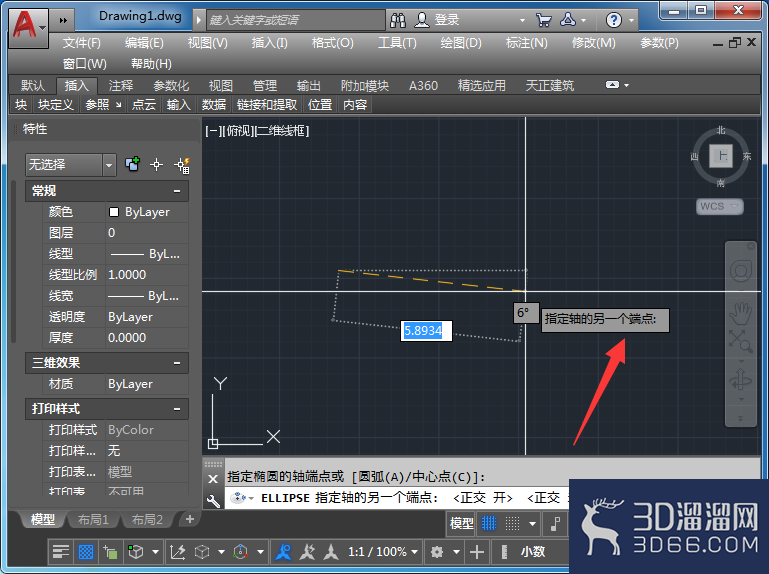Click the help question mark icon
The image size is (769, 574).
coord(614,20)
